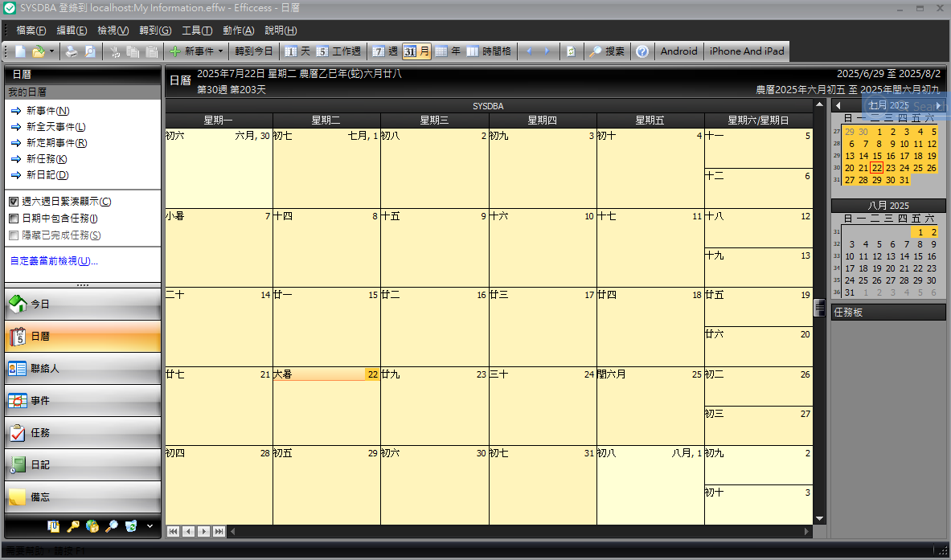Open the 任務 navigation module
This screenshot has width=951, height=560.
pos(83,433)
